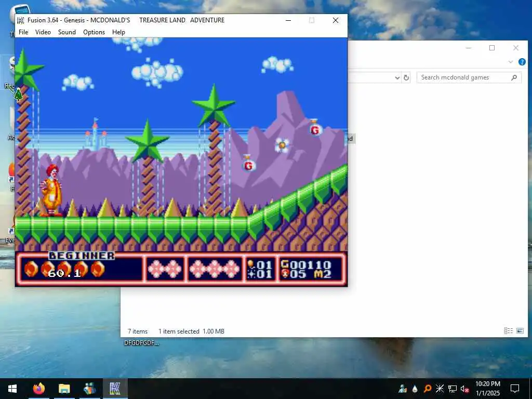Image resolution: width=532 pixels, height=399 pixels.
Task: Open the Messenger people icon on taskbar
Action: [x=89, y=389]
